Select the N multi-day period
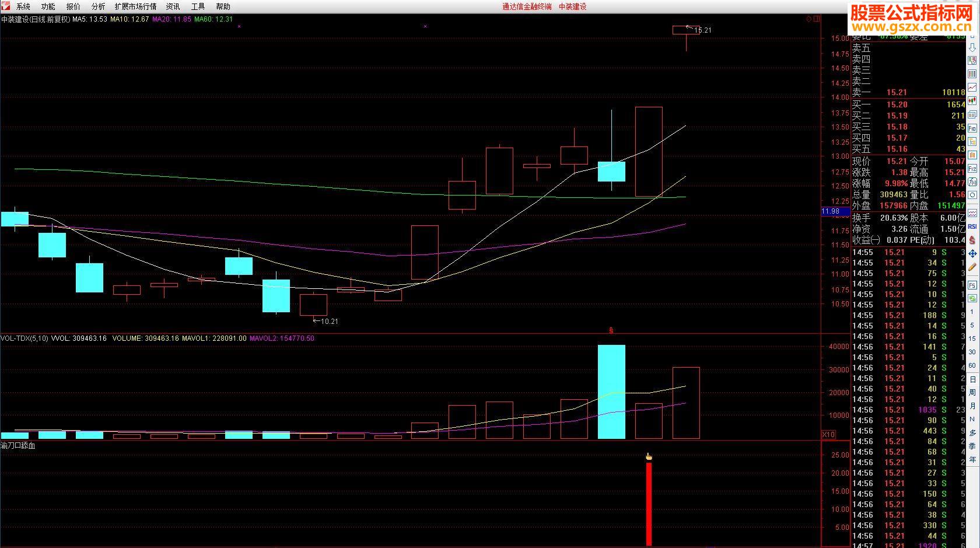Viewport: 980px width, 548px height. point(972,420)
